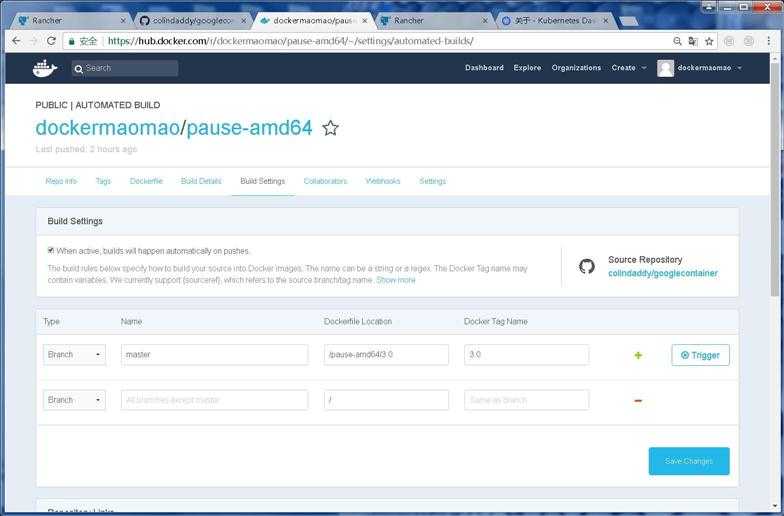Go back with browser back arrow
Image resolution: width=784 pixels, height=516 pixels.
(16, 41)
